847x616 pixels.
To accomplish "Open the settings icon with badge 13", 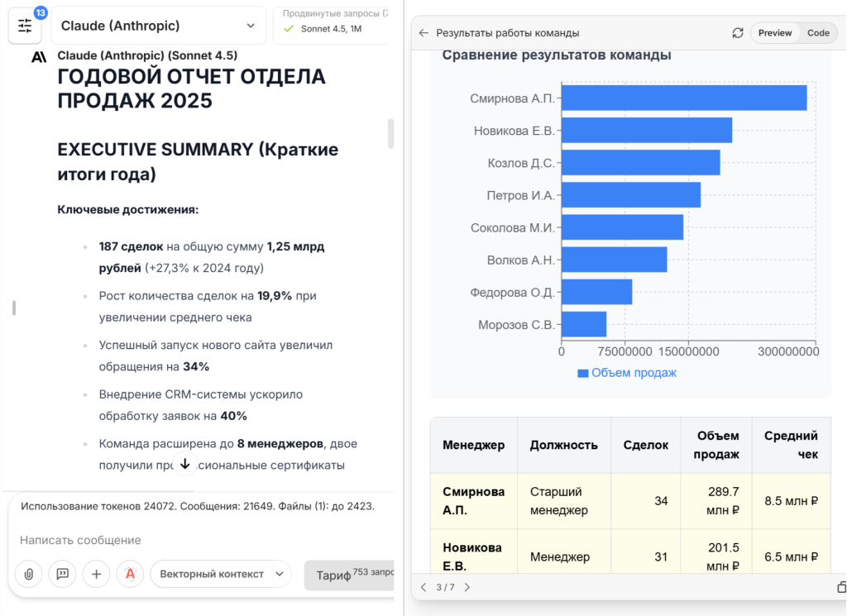I will coord(24,25).
